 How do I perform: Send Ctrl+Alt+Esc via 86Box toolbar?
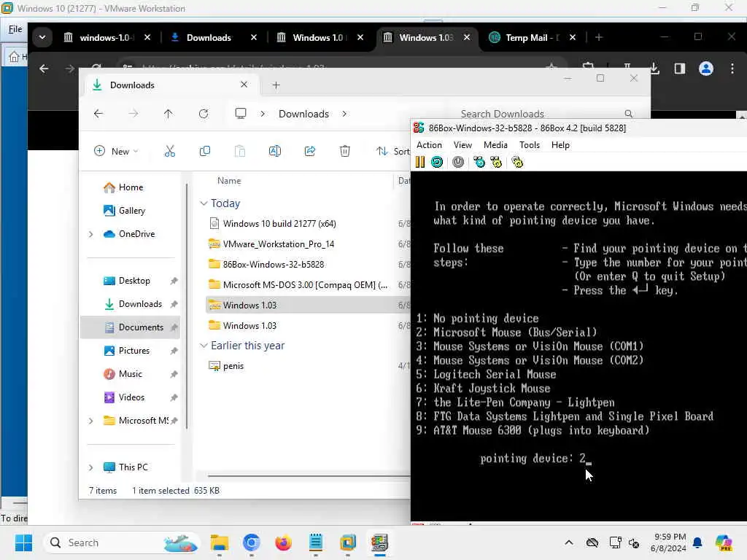tap(496, 162)
